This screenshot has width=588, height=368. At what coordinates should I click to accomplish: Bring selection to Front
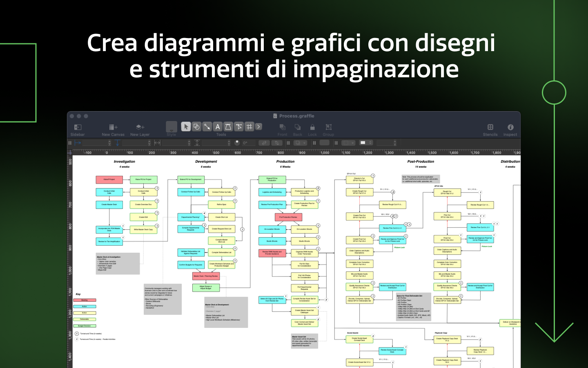point(282,130)
